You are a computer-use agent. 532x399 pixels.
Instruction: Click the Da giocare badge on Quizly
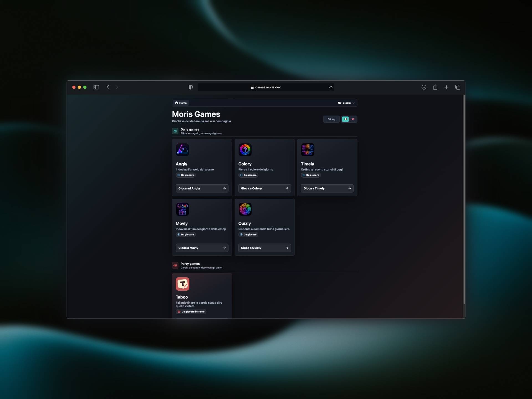[248, 235]
